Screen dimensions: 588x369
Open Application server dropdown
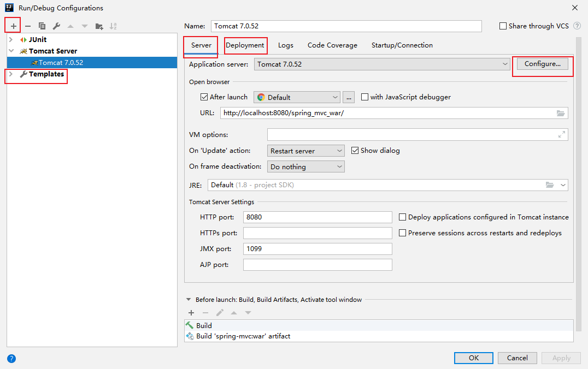point(382,64)
